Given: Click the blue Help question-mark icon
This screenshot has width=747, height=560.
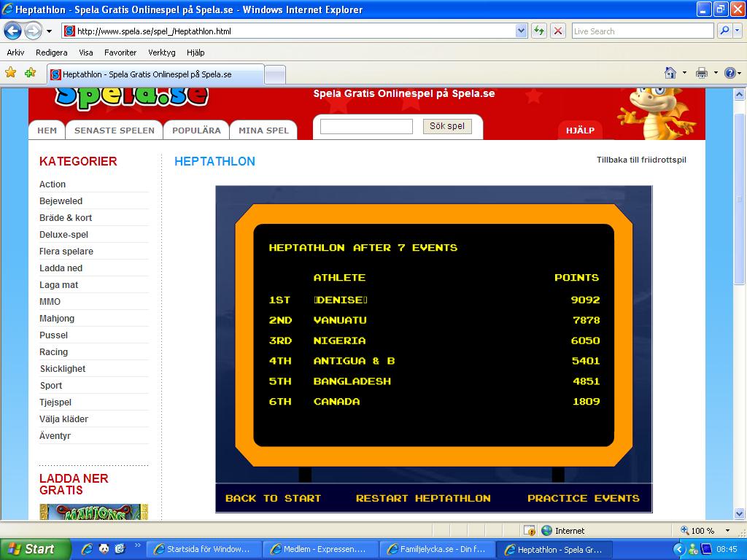Looking at the screenshot, I should tap(730, 73).
